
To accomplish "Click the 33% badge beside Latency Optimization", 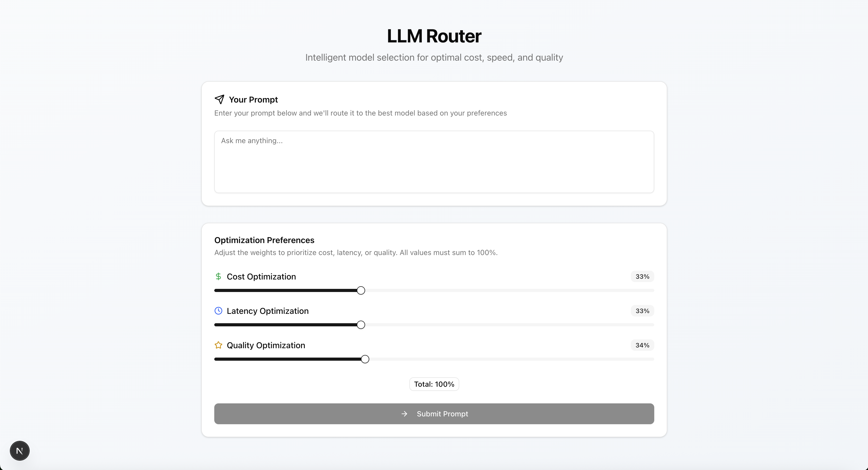I will (642, 310).
